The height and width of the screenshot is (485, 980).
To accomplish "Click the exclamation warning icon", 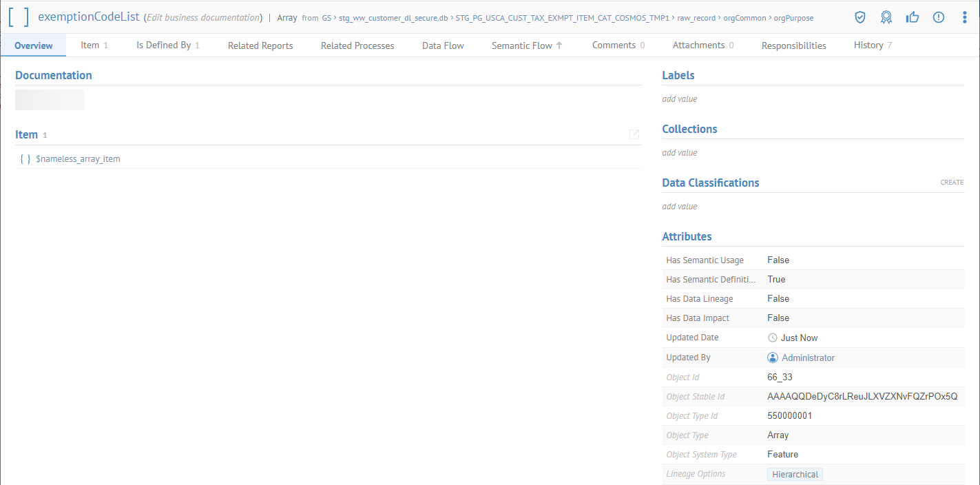I will click(x=939, y=17).
